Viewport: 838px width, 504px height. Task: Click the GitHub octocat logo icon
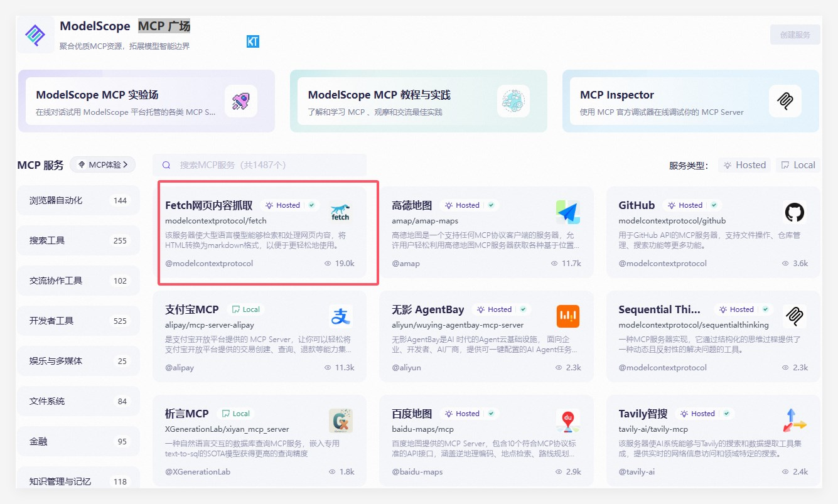(794, 213)
